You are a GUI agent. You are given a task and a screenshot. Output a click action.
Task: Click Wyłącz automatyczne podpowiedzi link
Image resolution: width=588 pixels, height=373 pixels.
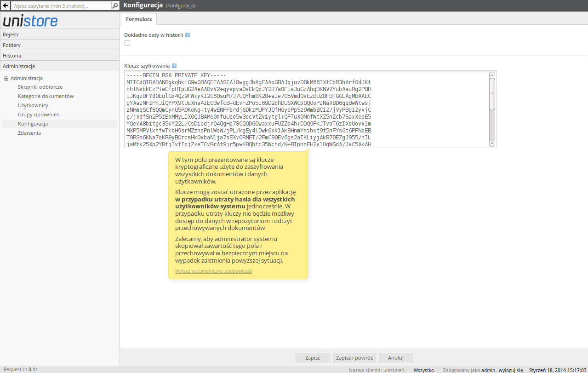[x=214, y=271]
